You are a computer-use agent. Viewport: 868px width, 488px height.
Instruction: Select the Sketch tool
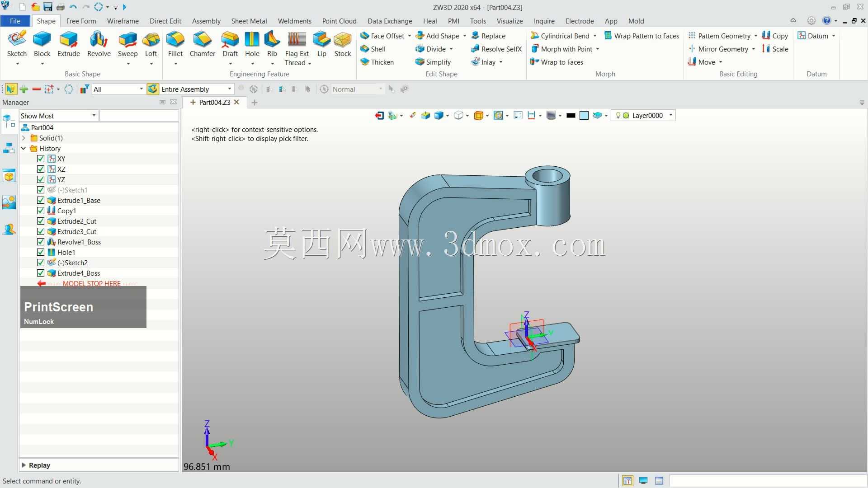pos(17,44)
